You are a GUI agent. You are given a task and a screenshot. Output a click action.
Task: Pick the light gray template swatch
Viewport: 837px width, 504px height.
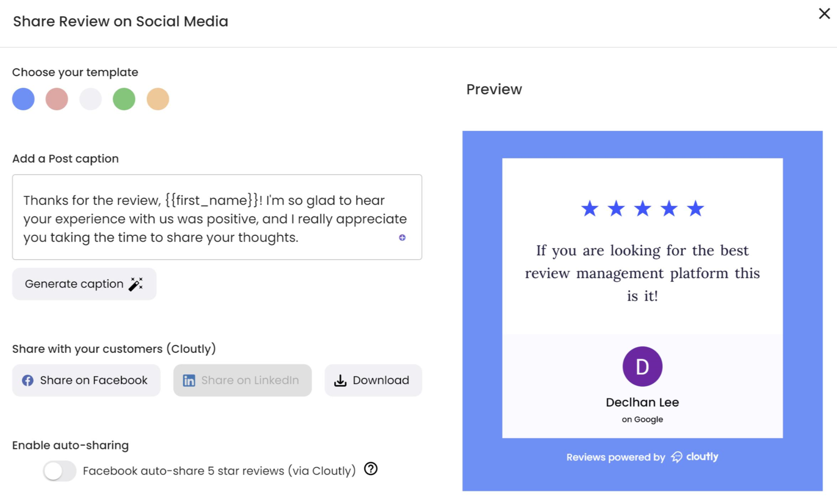click(x=91, y=99)
